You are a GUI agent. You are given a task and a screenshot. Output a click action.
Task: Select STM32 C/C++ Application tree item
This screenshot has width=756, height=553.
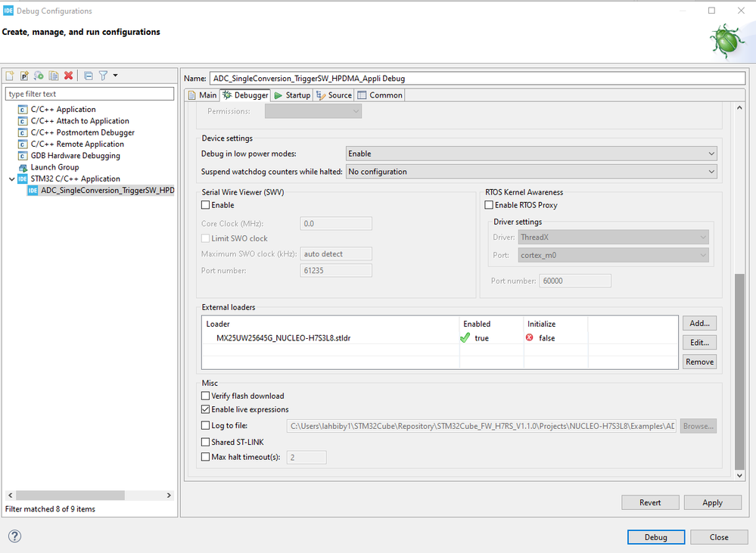75,179
